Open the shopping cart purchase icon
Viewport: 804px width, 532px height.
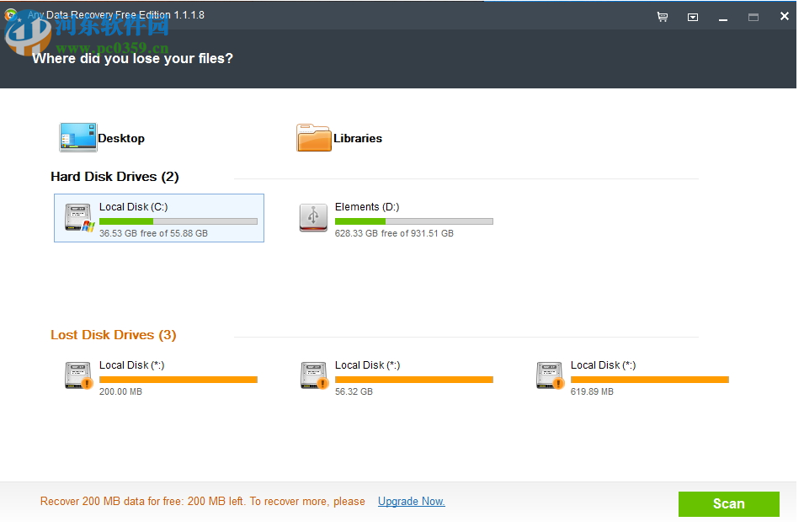(x=663, y=16)
